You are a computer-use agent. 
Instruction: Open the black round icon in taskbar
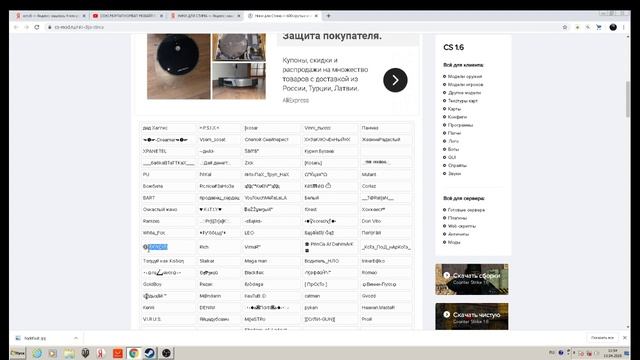coord(166,353)
